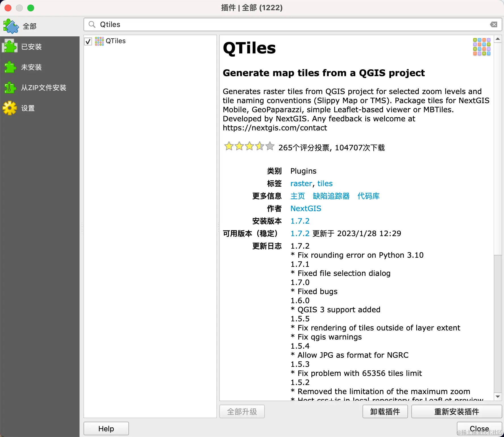Click the '265个评分投票, 104707次下载' text
The width and height of the screenshot is (504, 437).
pyautogui.click(x=332, y=148)
